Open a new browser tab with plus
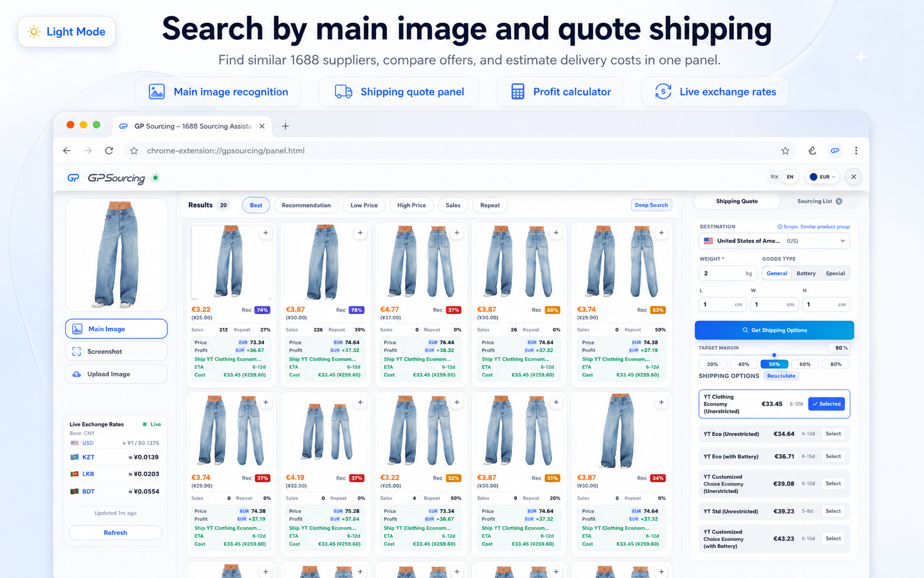Image resolution: width=924 pixels, height=578 pixels. click(x=285, y=126)
